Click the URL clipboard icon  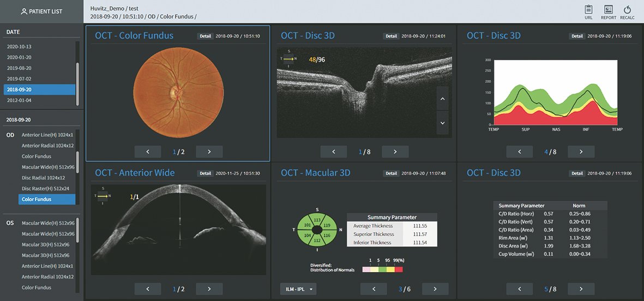(588, 10)
